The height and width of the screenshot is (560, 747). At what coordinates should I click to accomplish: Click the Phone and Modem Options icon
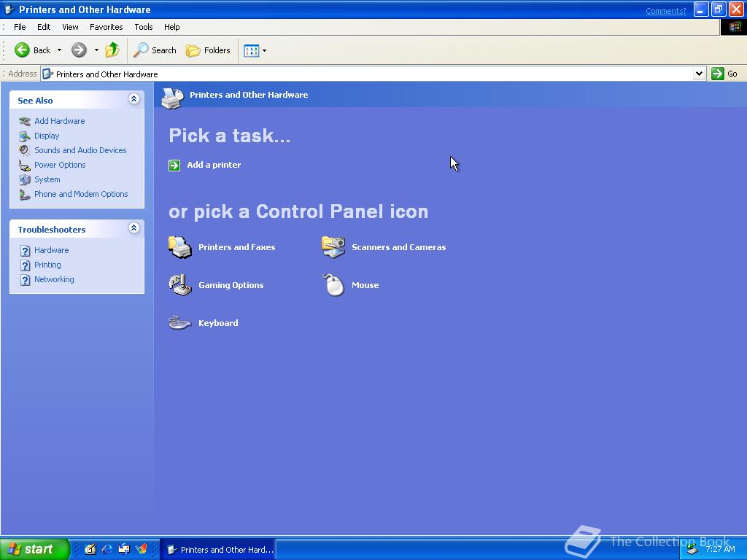tap(24, 194)
